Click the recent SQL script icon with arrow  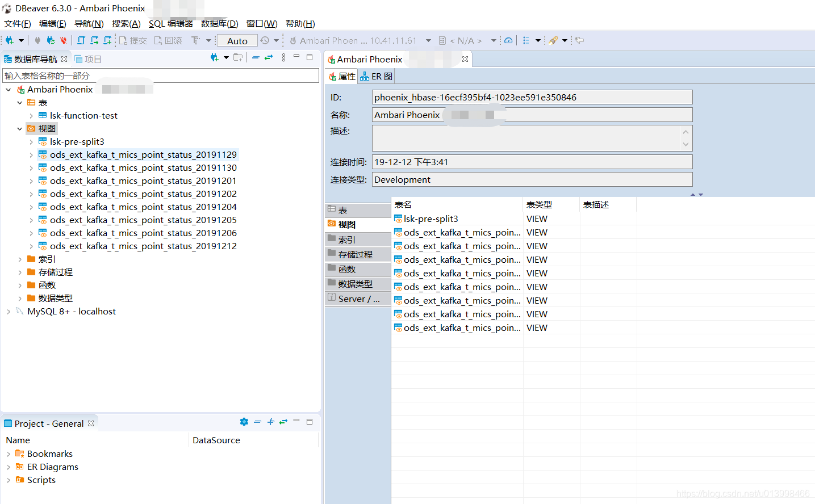94,40
